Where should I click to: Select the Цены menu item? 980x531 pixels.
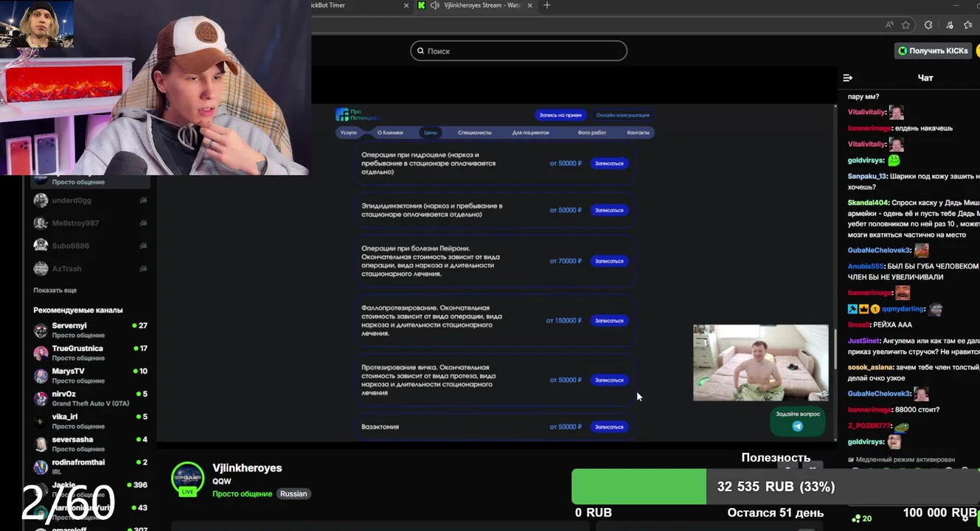[431, 133]
